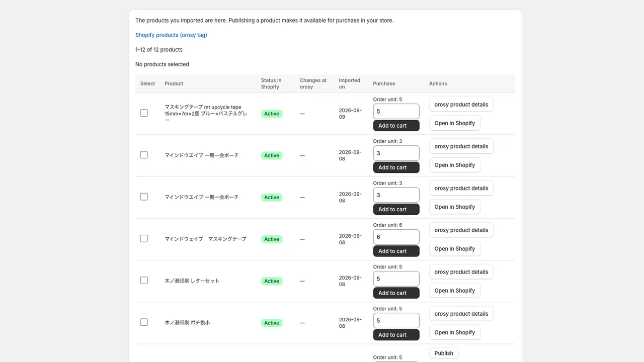The width and height of the screenshot is (644, 362).
Task: Click the 木ノ瀬印刷 ポチ袋小 product name
Action: (187, 322)
